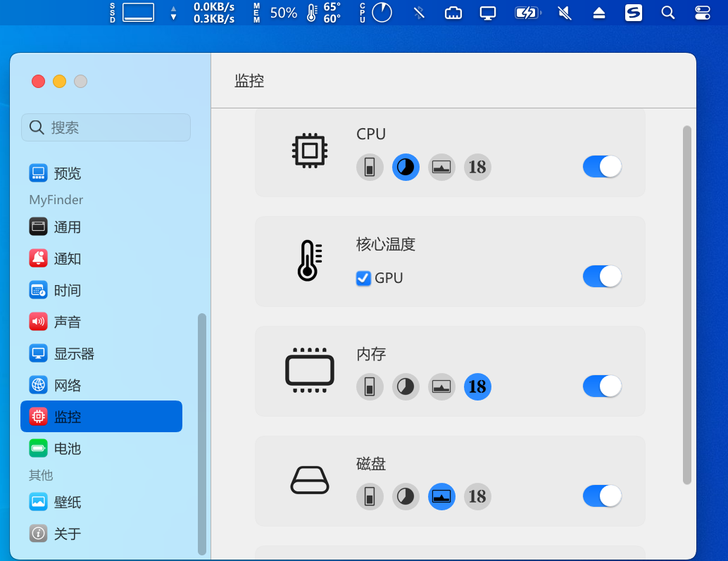Turn off the 核心温度 monitor switch
This screenshot has height=561, width=728.
602,277
